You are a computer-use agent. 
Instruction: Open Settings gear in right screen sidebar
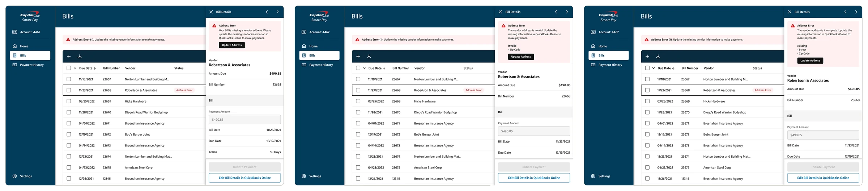pos(593,176)
